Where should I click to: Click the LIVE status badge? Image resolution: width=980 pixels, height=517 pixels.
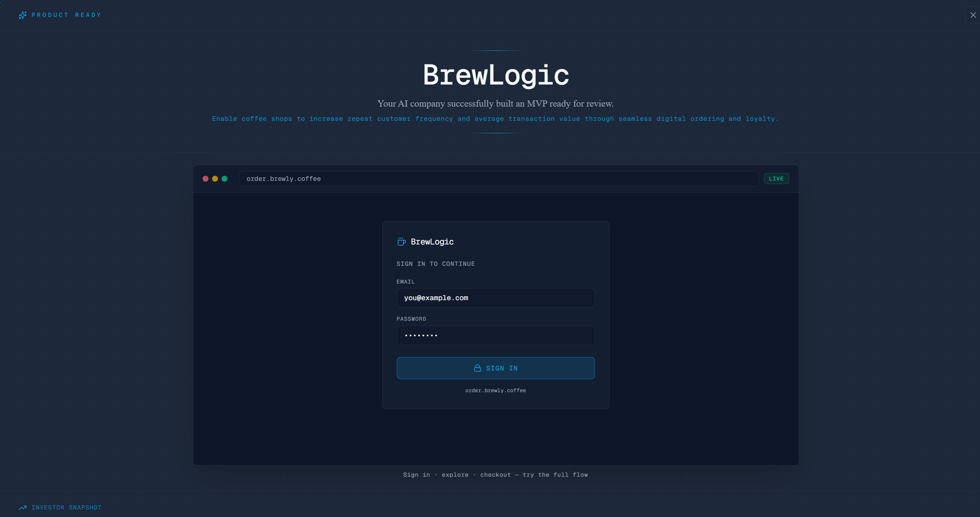776,179
